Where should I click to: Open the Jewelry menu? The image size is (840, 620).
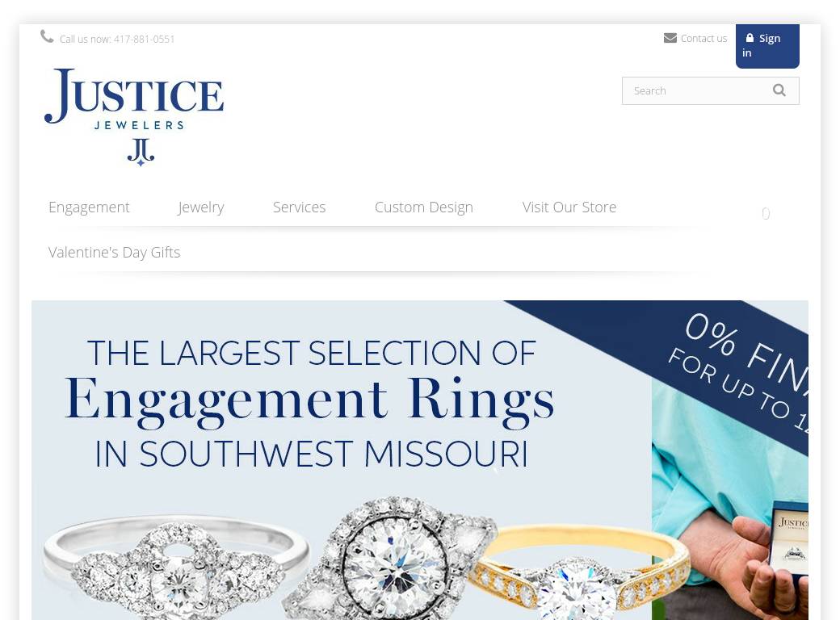tap(201, 207)
